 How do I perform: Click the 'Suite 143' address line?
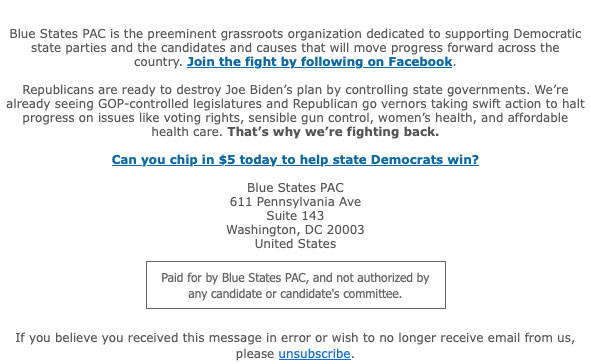(295, 216)
